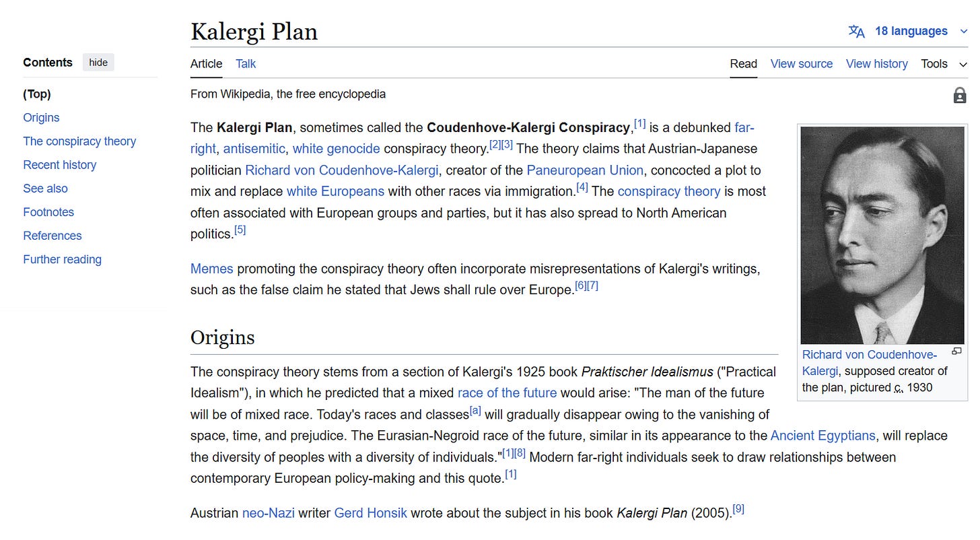Viewport: 980px width, 540px height.
Task: Open citation [4] after 'immigration'
Action: (582, 187)
